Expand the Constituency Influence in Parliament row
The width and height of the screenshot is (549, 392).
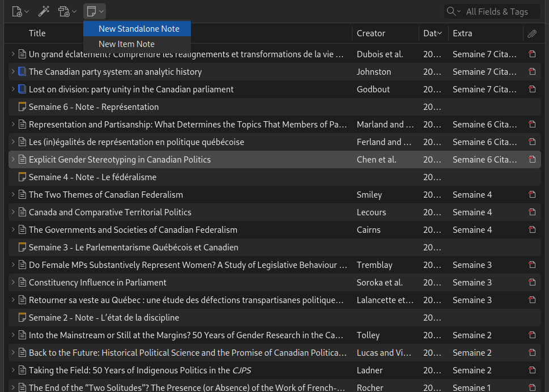13,283
